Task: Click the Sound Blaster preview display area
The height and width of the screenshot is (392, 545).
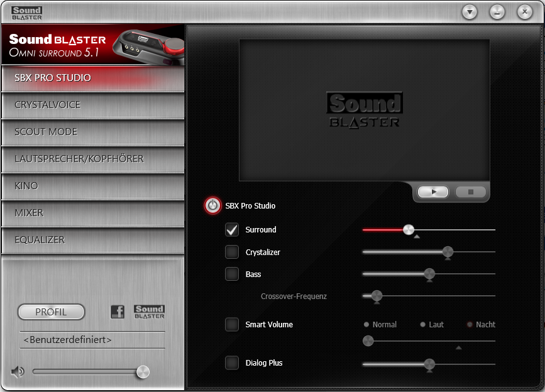Action: coord(364,110)
